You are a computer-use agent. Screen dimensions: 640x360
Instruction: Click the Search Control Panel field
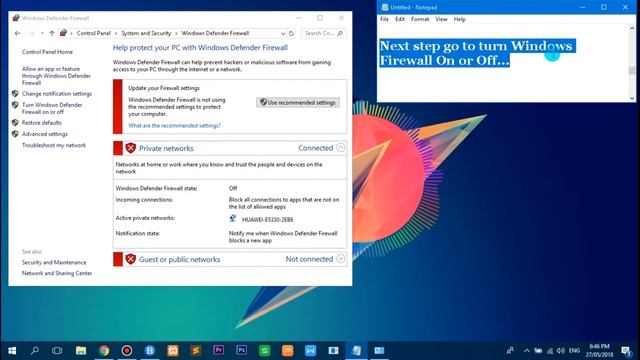tap(323, 33)
